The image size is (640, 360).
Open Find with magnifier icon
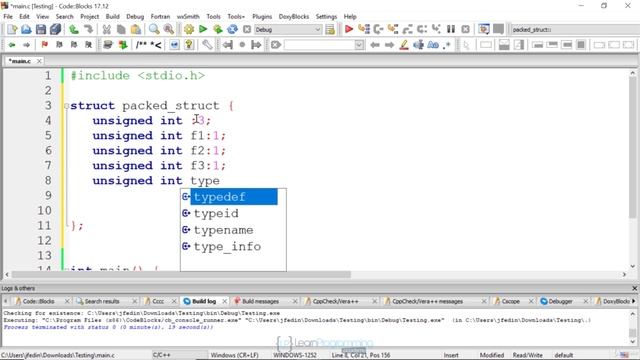coord(154,29)
